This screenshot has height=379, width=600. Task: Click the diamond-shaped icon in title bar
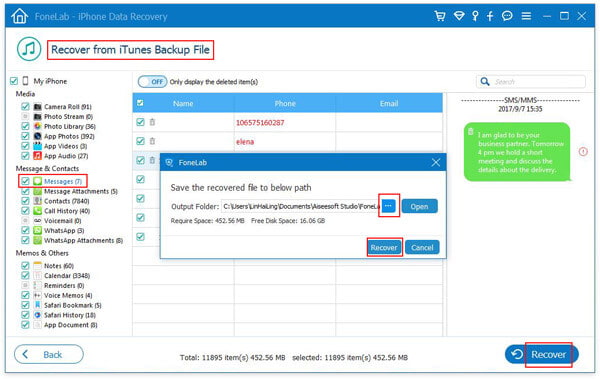459,16
